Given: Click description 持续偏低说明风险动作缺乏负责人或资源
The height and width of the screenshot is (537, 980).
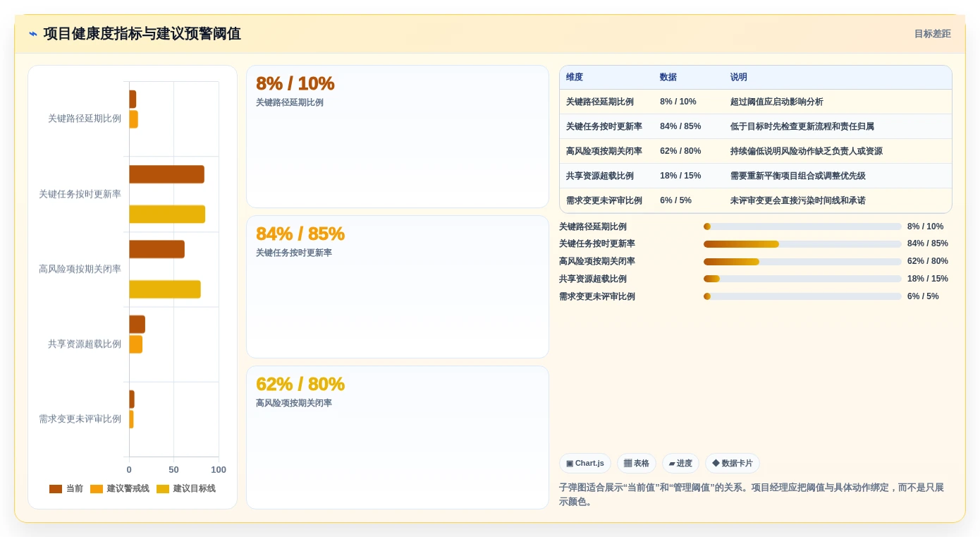Looking at the screenshot, I should (807, 151).
